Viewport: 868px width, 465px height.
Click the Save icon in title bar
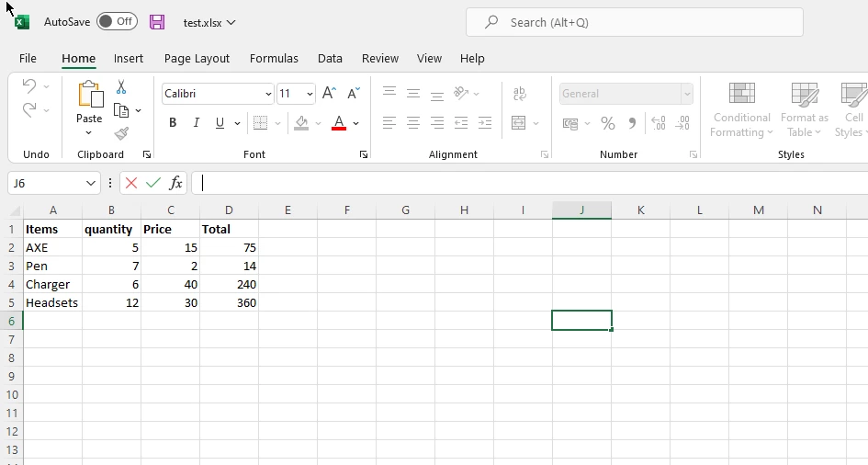(157, 22)
